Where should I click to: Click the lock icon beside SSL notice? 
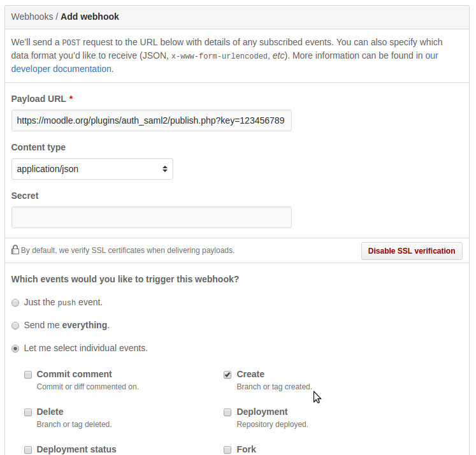tap(15, 250)
